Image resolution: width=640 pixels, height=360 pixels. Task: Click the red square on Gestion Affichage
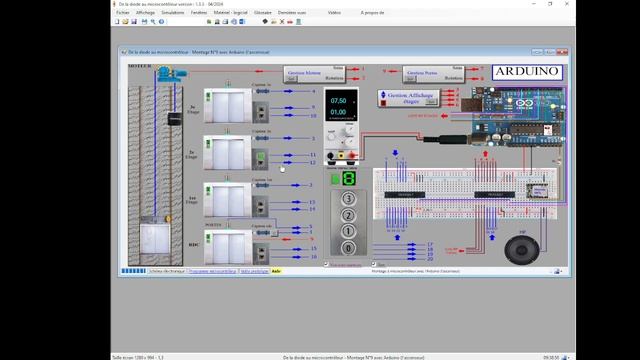[x=383, y=103]
